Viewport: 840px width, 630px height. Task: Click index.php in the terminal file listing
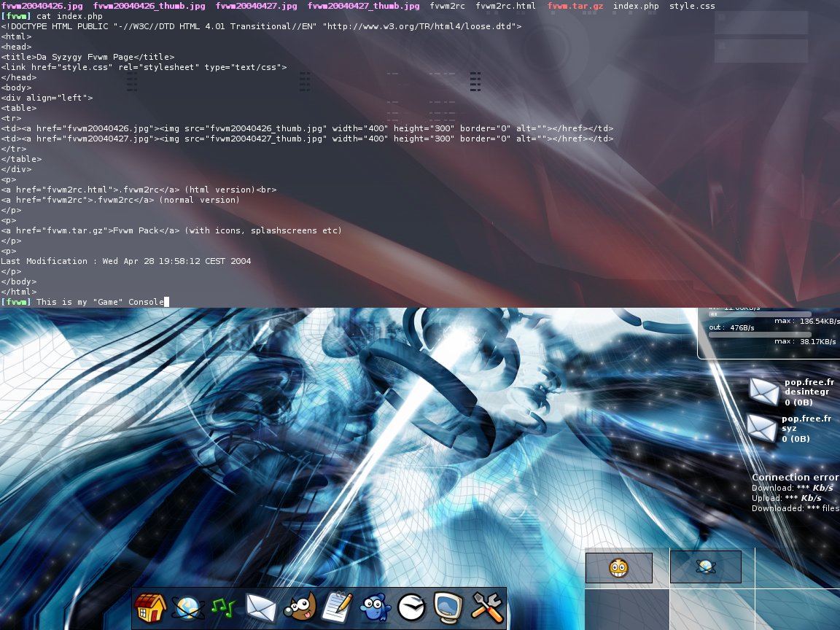coord(636,6)
